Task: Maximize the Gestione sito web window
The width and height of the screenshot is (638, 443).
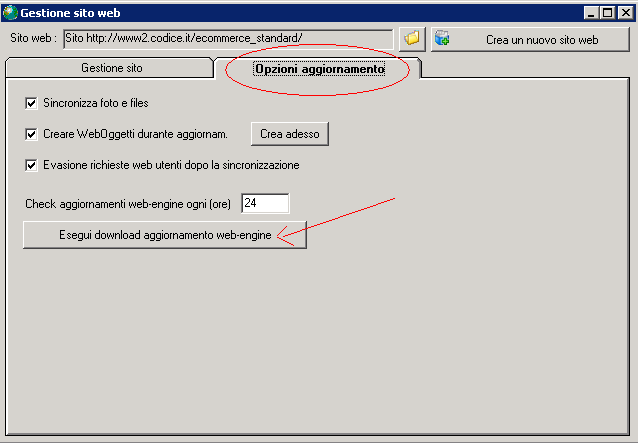Action: pyautogui.click(x=607, y=13)
